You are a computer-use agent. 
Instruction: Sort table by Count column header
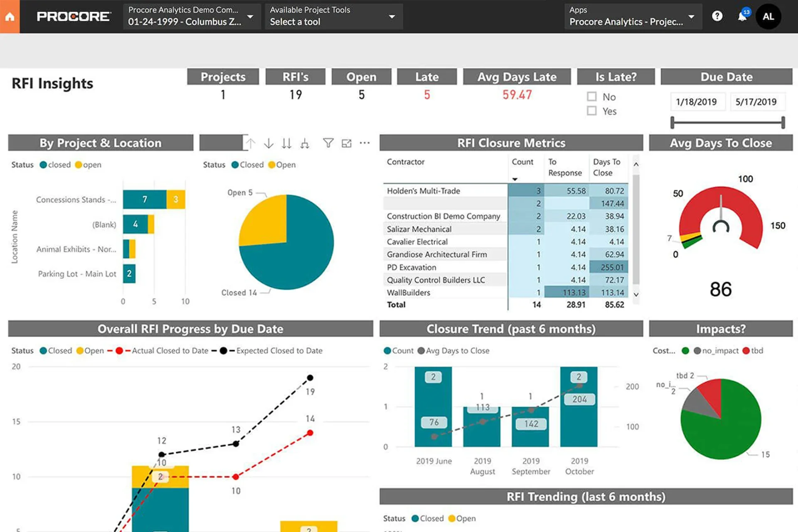[522, 162]
